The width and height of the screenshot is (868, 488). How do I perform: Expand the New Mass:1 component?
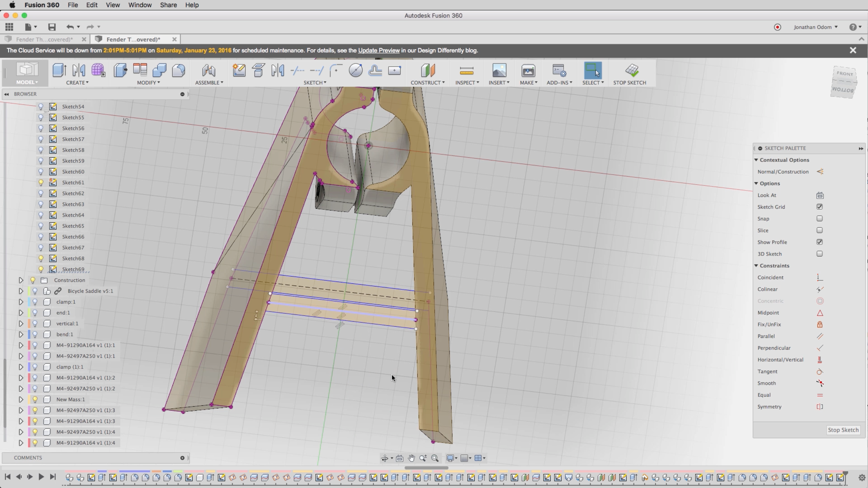(x=21, y=399)
